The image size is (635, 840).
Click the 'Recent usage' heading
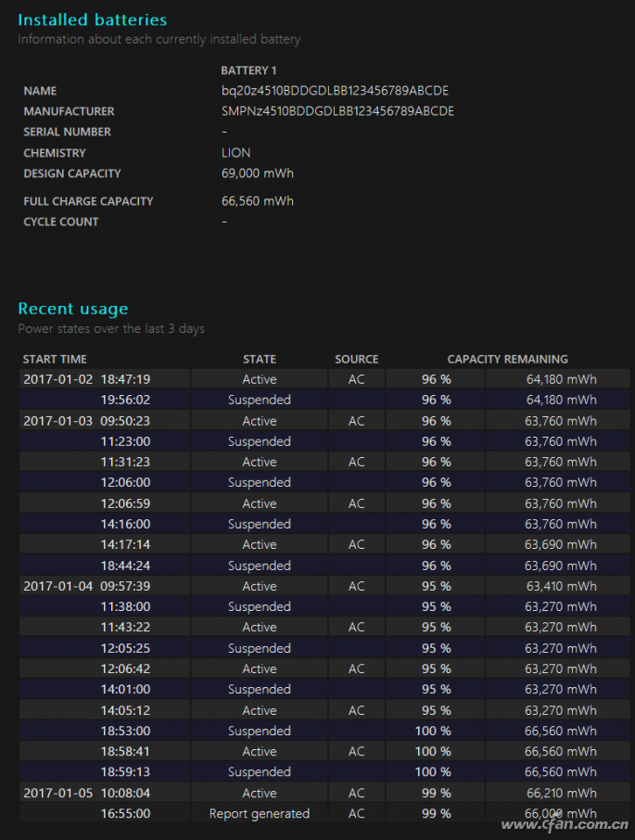click(x=73, y=309)
